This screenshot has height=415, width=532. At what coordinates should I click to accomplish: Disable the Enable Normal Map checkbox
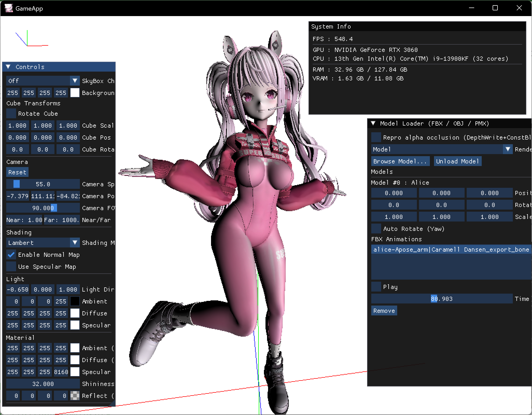point(11,255)
